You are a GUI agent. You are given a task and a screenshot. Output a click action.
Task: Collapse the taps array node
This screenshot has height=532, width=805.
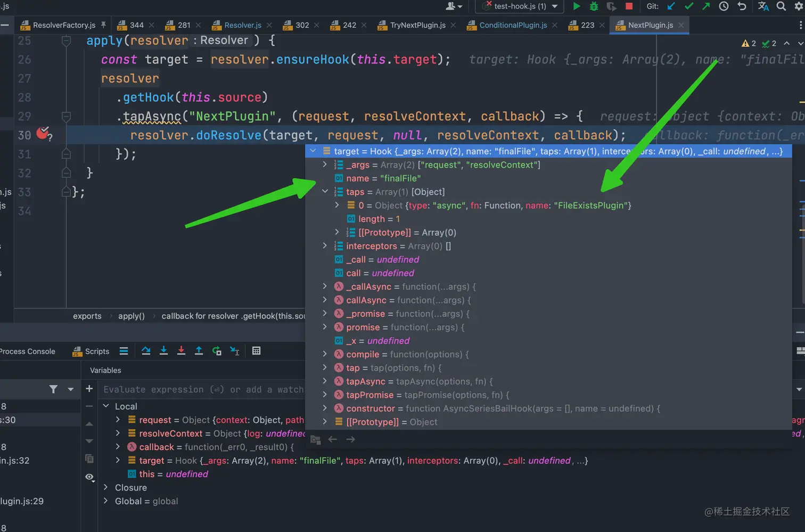[x=325, y=192]
